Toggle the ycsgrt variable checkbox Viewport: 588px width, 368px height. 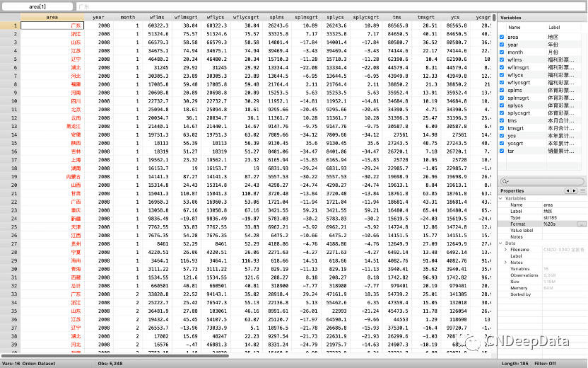502,143
